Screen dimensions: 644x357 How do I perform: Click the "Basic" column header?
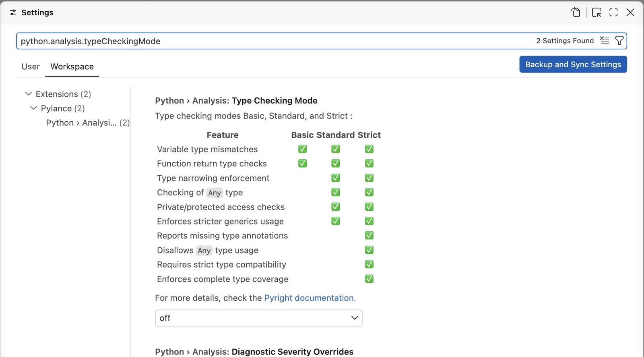click(x=303, y=135)
